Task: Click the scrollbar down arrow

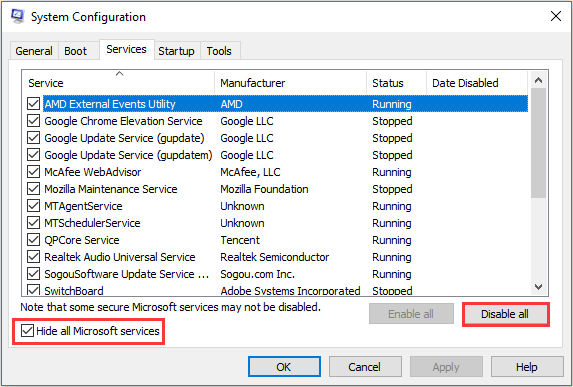Action: 538,287
